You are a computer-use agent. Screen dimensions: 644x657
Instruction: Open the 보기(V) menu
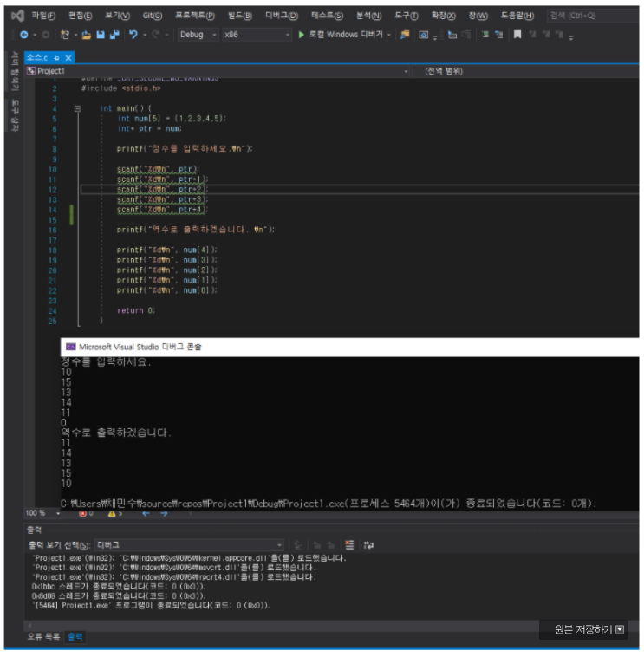pos(117,16)
